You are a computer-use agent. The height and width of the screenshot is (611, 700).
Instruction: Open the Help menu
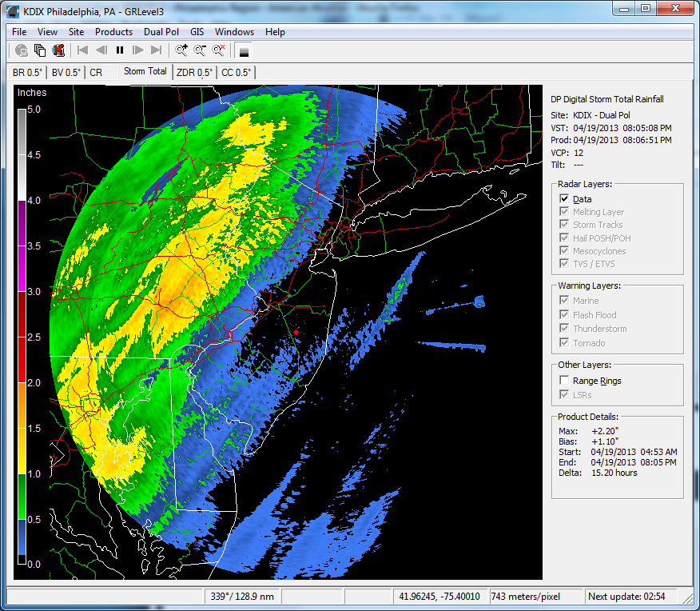coord(275,32)
